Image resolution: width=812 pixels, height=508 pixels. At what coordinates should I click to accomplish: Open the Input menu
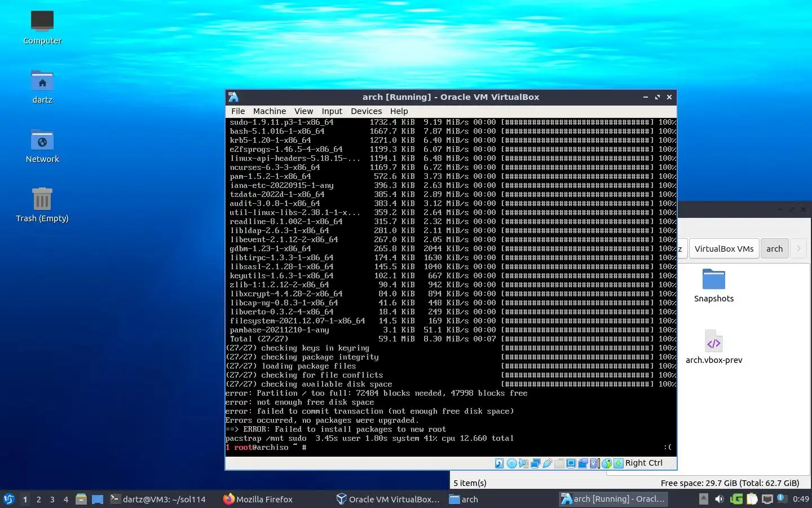coord(332,111)
